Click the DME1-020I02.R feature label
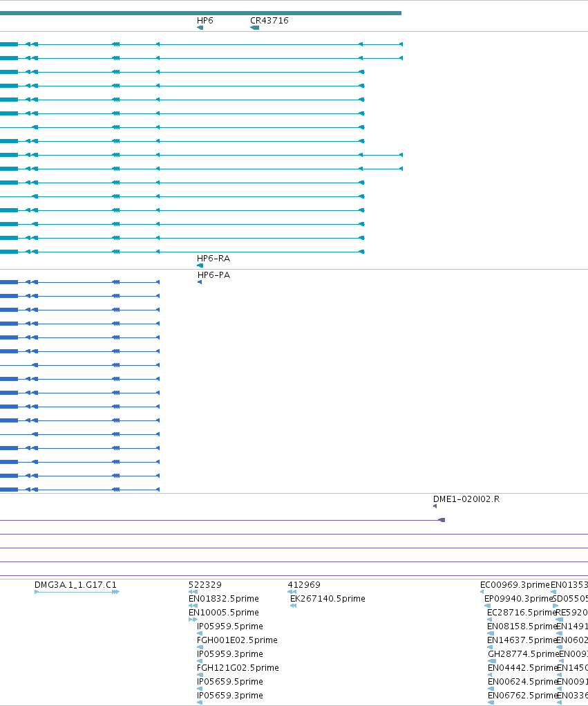The image size is (588, 706). click(x=466, y=499)
